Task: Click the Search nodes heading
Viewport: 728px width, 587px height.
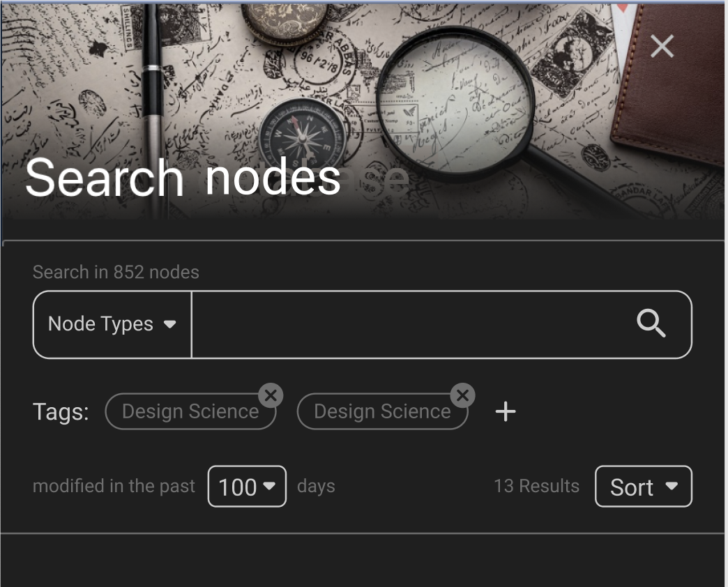Action: (x=183, y=178)
